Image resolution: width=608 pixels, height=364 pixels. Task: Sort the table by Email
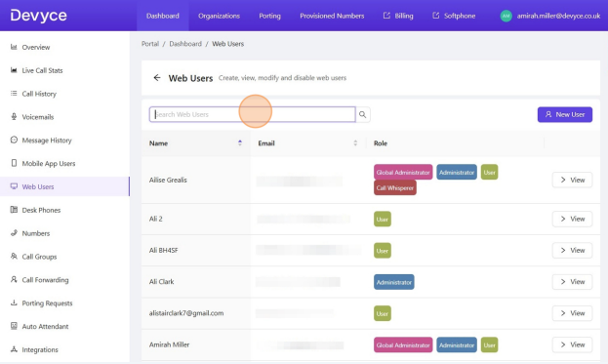click(x=307, y=143)
